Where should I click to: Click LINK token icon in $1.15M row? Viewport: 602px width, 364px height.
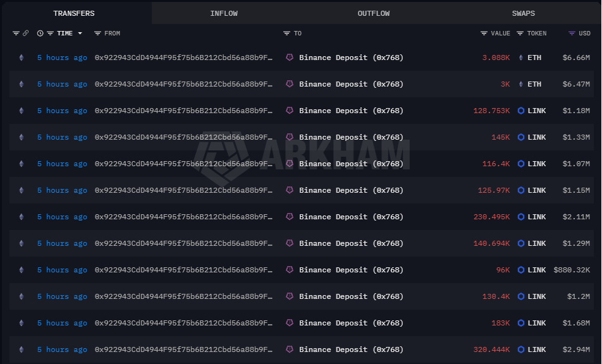[x=521, y=190]
